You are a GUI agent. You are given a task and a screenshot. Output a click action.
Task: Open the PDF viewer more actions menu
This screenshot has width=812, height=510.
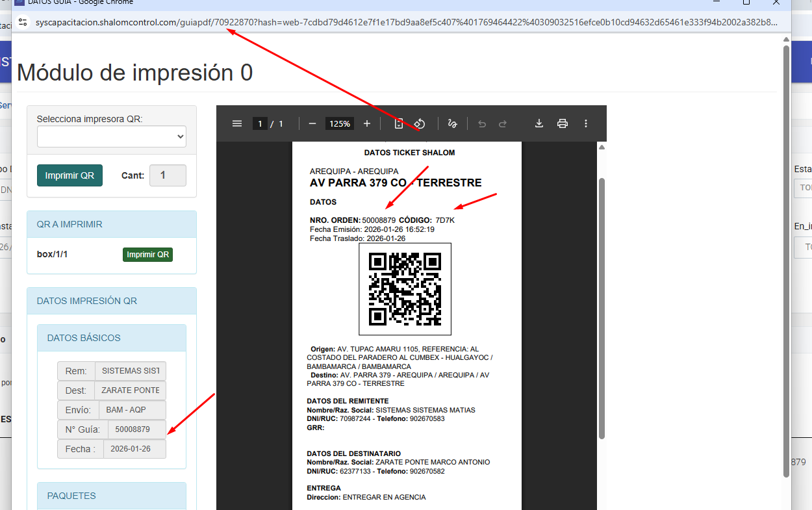tap(586, 123)
